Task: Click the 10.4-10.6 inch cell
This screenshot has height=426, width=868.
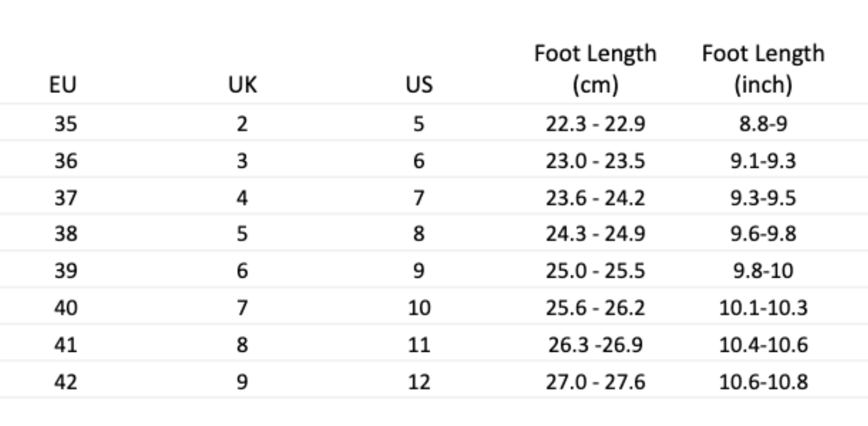Action: point(763,345)
